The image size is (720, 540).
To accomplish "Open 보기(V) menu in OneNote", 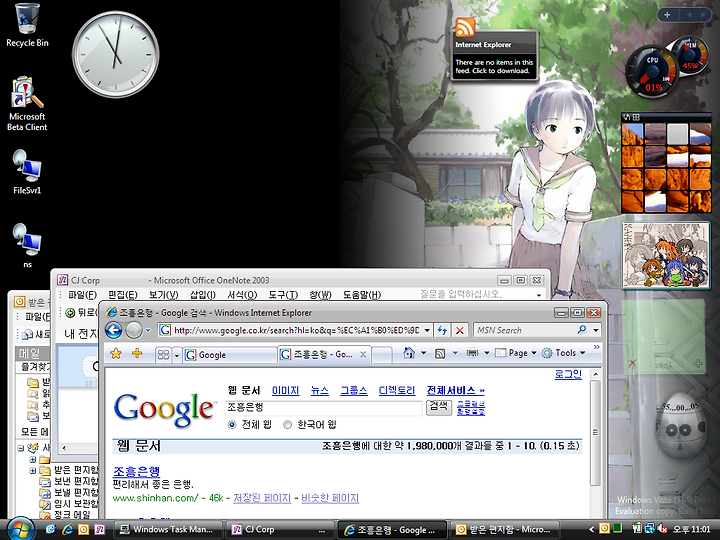I will click(x=163, y=295).
